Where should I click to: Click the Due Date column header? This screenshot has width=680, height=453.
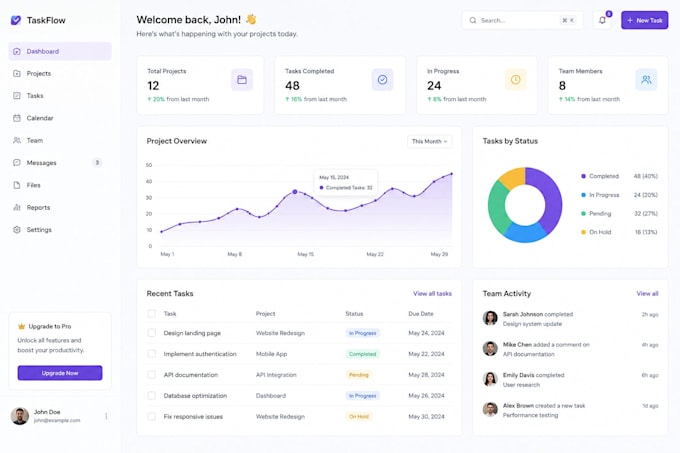click(421, 313)
